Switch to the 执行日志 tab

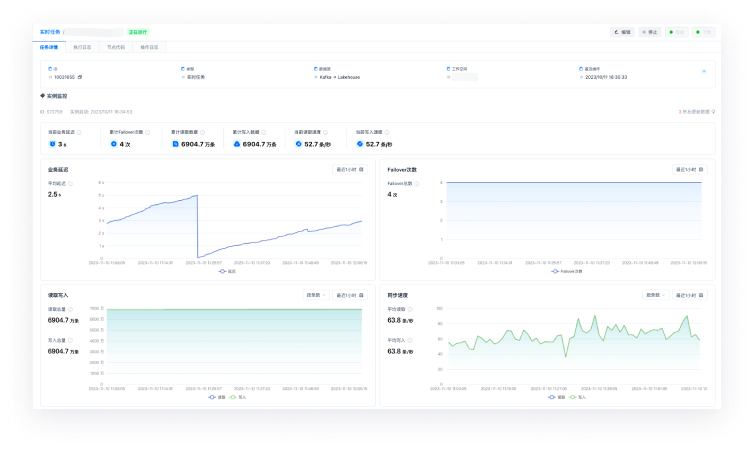82,47
